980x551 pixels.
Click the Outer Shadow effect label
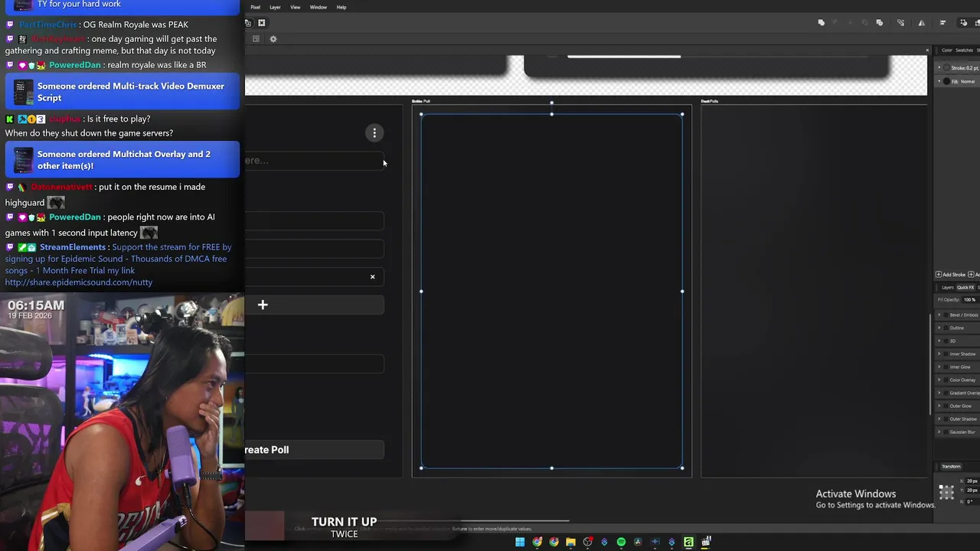point(963,419)
